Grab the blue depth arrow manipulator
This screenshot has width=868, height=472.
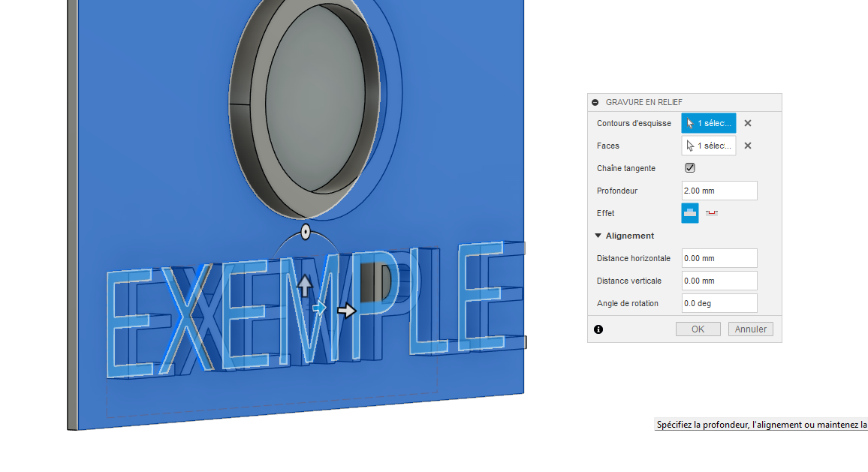click(319, 308)
